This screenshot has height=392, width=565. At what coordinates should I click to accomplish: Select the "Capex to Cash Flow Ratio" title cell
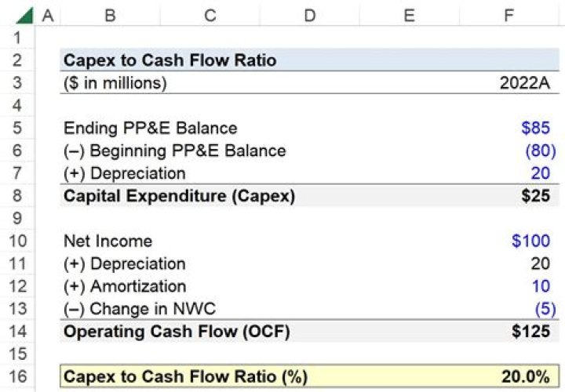coord(169,60)
